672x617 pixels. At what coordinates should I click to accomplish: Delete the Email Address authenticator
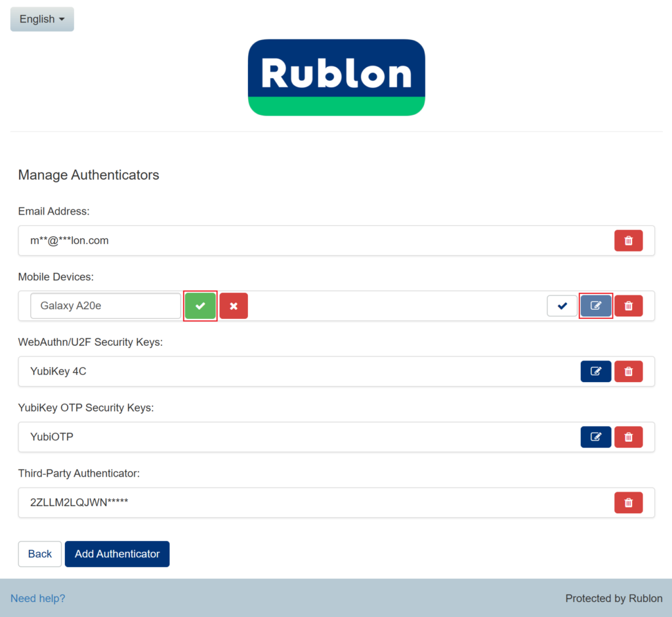click(628, 240)
